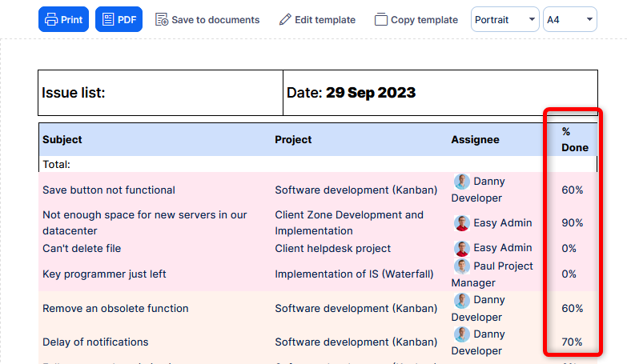627x364 pixels.
Task: Click the % Done column header
Action: [x=574, y=139]
